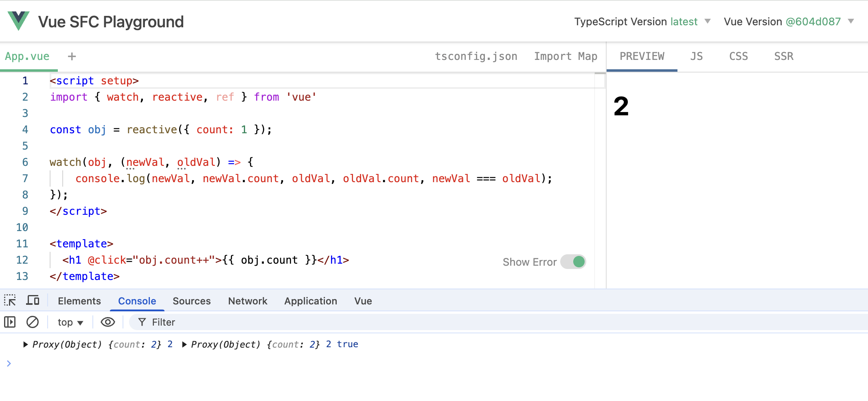Add a new file with plus icon

pyautogui.click(x=72, y=57)
